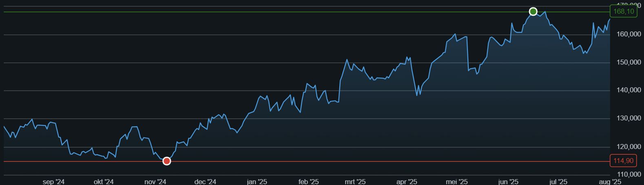
Task: Click the mrt '25 month label
Action: 355,182
